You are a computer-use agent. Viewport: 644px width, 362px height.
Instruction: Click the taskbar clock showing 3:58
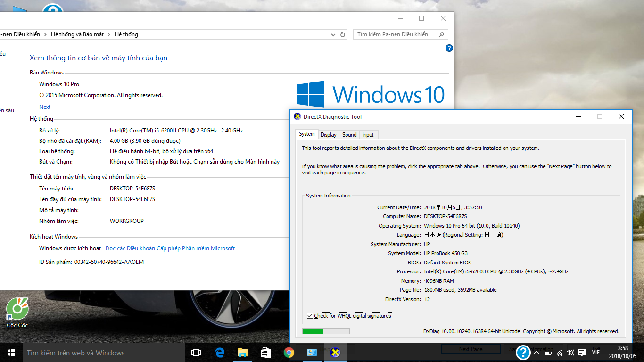click(622, 353)
